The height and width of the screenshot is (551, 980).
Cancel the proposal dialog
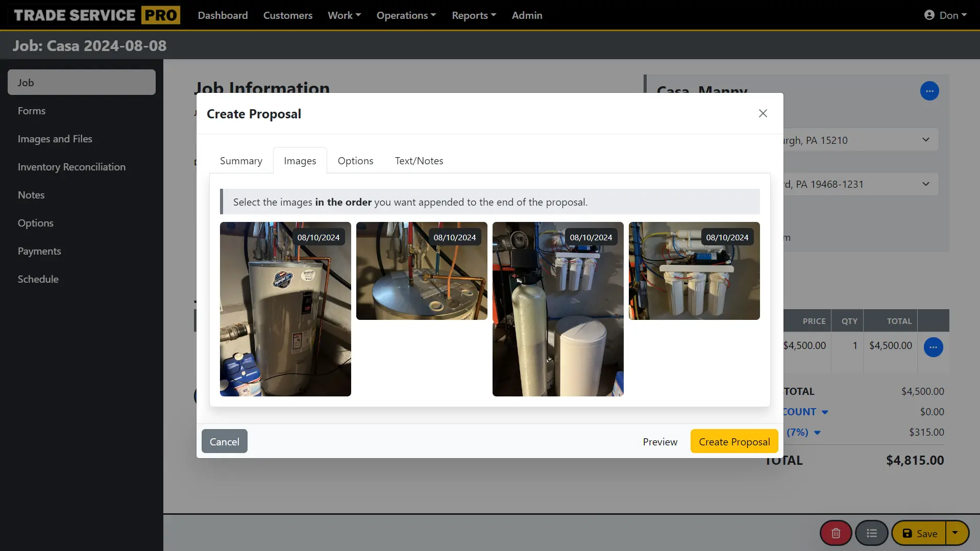[224, 441]
